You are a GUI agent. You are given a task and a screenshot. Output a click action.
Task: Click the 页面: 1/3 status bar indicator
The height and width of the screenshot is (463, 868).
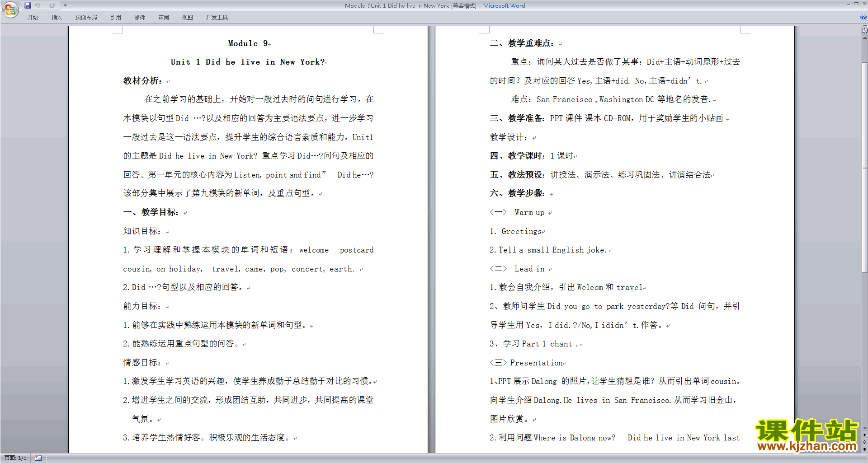tap(15, 458)
